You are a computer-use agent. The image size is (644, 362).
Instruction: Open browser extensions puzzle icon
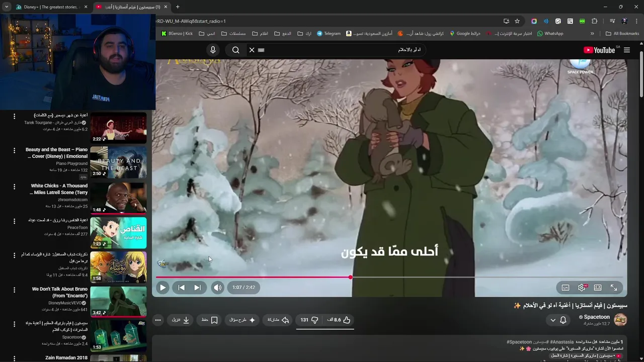(x=595, y=21)
